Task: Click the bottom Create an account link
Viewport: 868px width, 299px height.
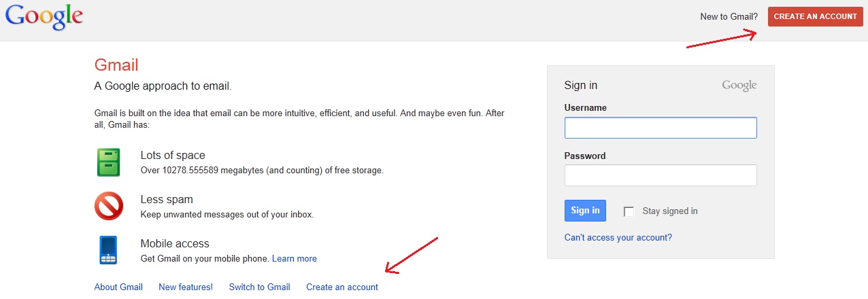Action: (x=342, y=287)
